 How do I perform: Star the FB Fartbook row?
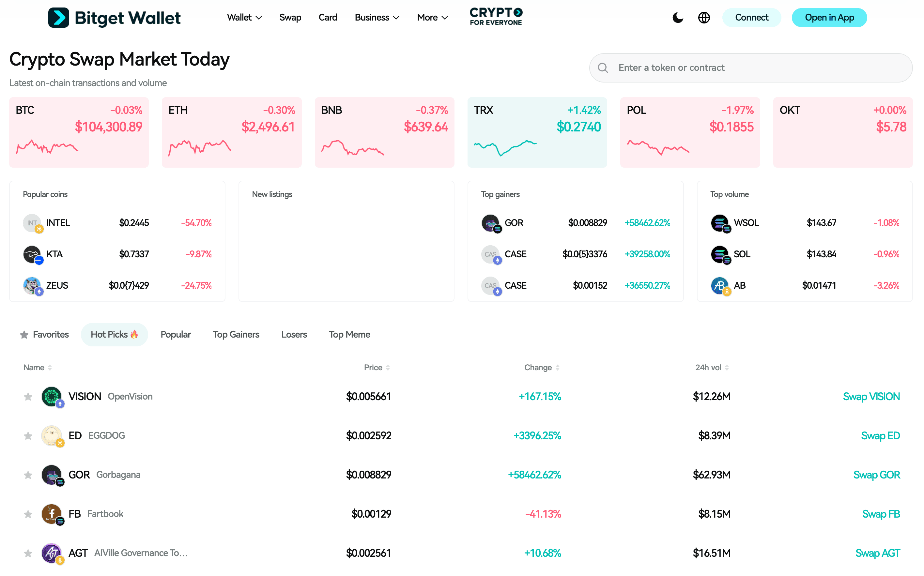(28, 515)
